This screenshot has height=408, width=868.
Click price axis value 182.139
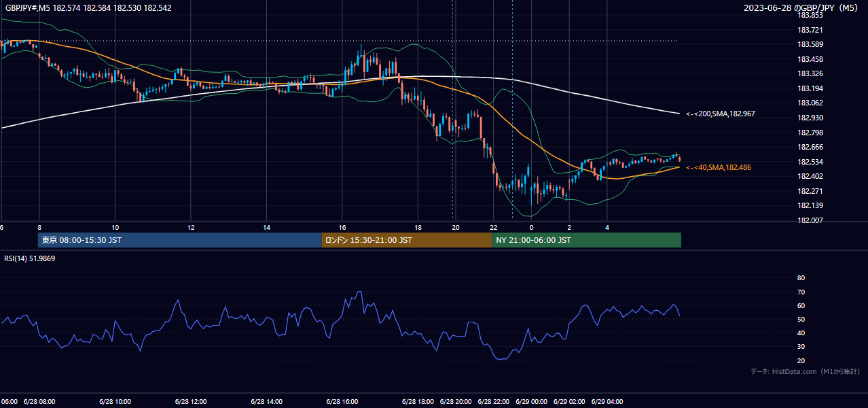(x=810, y=205)
